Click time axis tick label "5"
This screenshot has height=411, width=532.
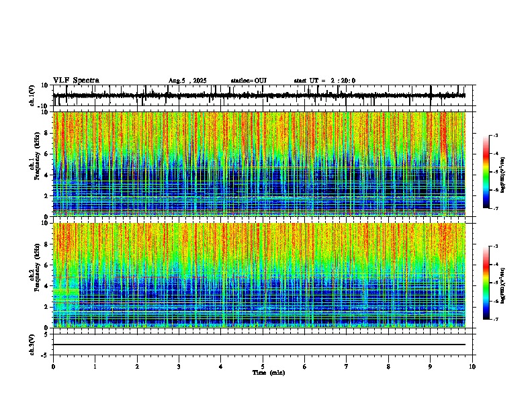(x=263, y=367)
